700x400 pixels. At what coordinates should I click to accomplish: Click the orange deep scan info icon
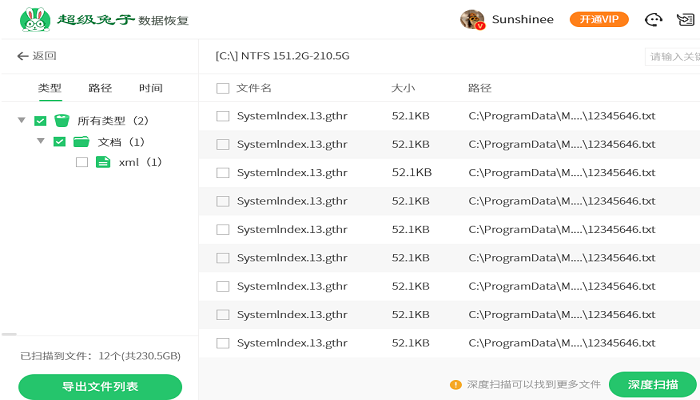pyautogui.click(x=456, y=384)
